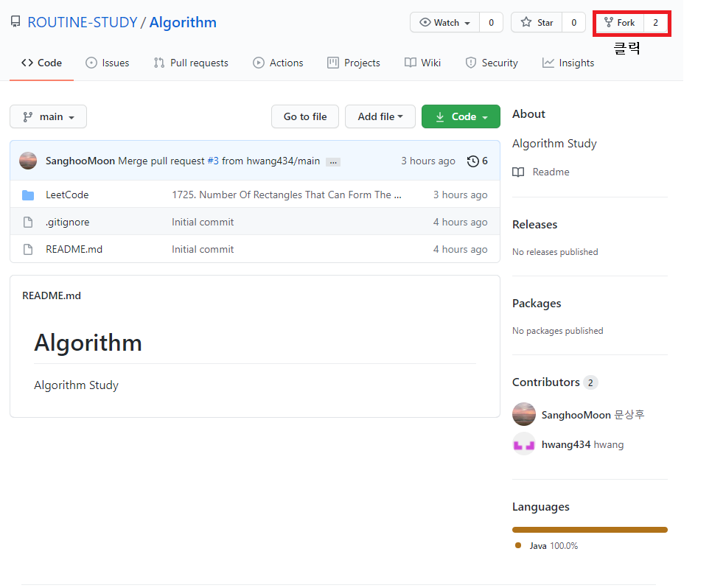Open the Projects tab

pyautogui.click(x=354, y=63)
